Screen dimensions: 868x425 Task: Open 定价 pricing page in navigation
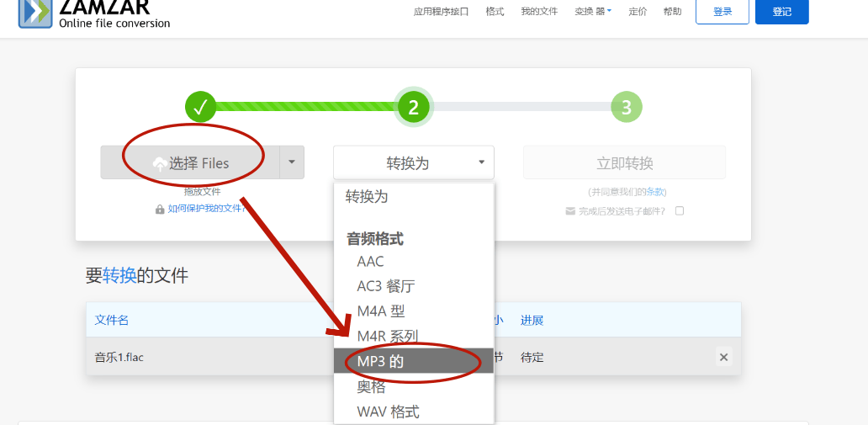coord(638,12)
